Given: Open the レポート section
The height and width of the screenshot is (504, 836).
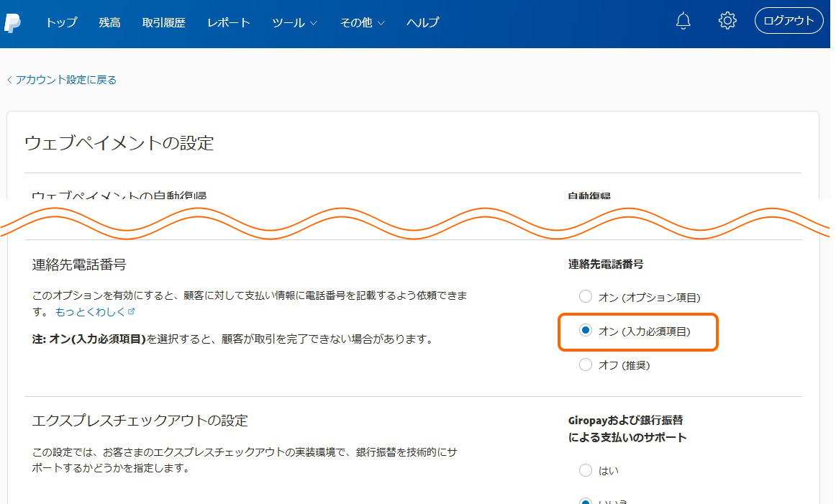Looking at the screenshot, I should pos(229,22).
